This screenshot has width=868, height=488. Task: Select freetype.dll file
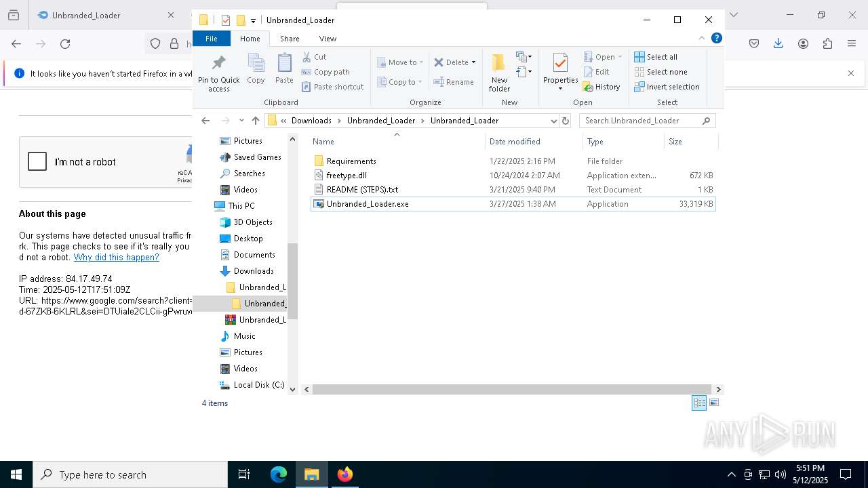point(513,176)
